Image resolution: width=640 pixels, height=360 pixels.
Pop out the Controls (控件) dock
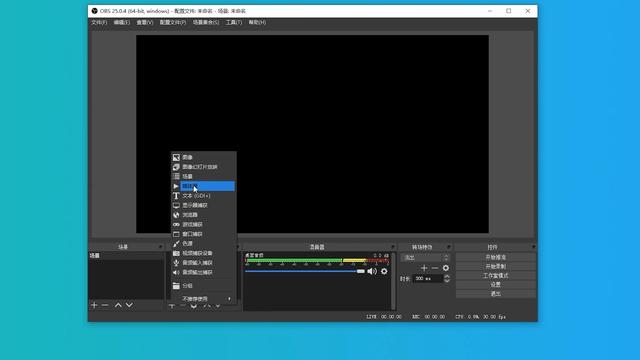(x=533, y=247)
